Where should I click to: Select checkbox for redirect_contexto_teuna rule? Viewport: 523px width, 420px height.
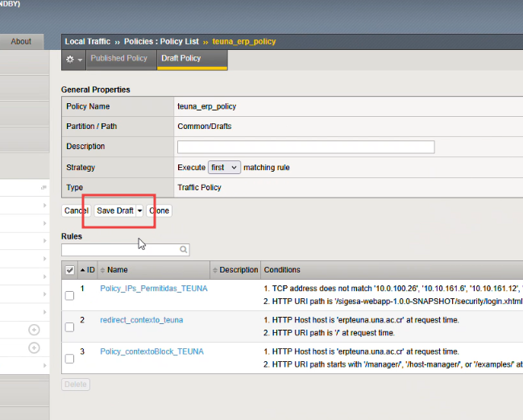coord(70,327)
